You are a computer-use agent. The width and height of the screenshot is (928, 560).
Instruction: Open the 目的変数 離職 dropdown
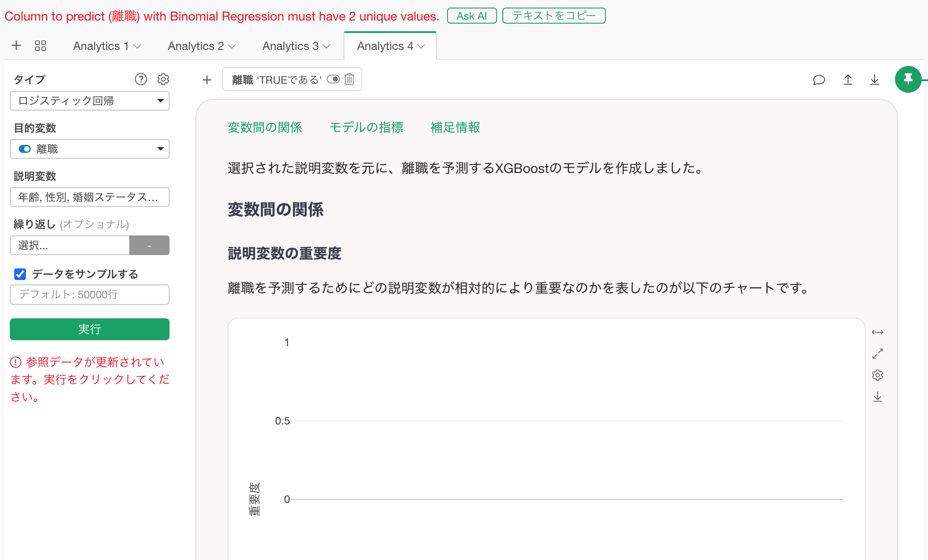pos(89,149)
